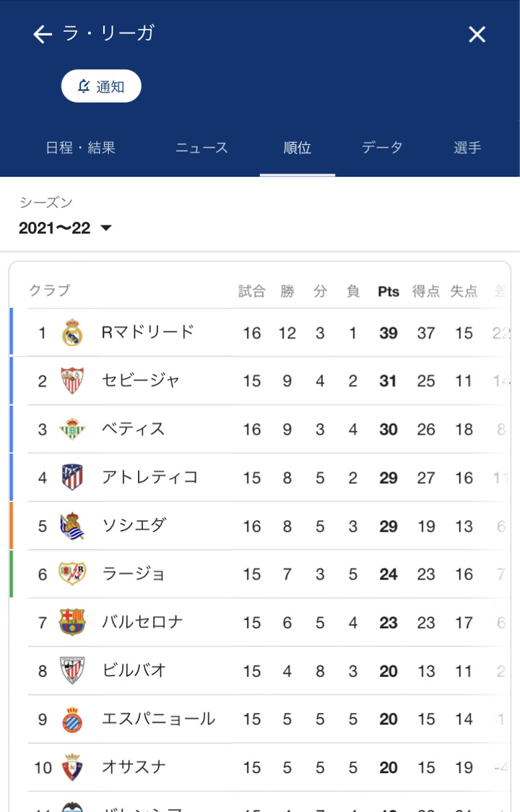The image size is (520, 812).
Task: Select the データ tab
Action: (x=382, y=148)
